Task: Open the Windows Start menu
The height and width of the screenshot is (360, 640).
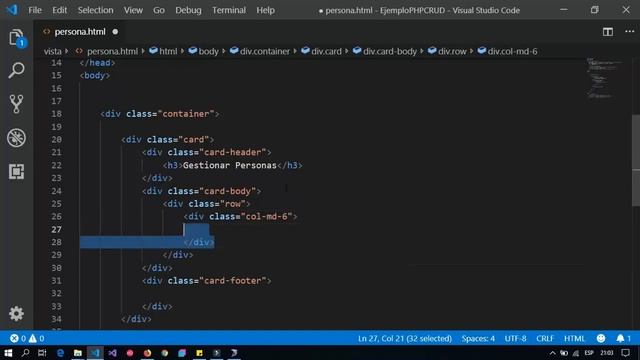Action: point(8,353)
